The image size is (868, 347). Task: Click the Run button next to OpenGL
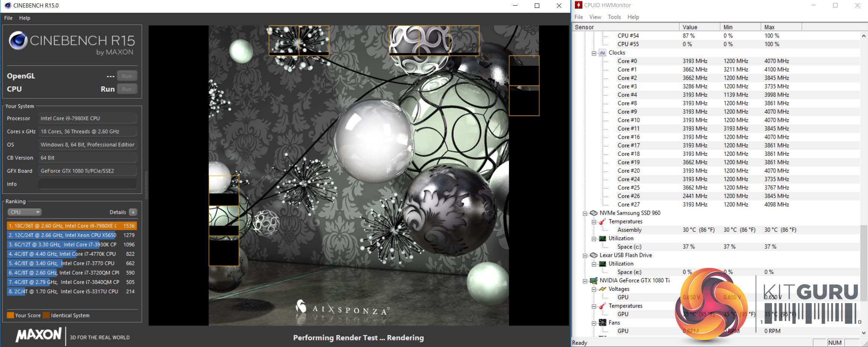(127, 76)
